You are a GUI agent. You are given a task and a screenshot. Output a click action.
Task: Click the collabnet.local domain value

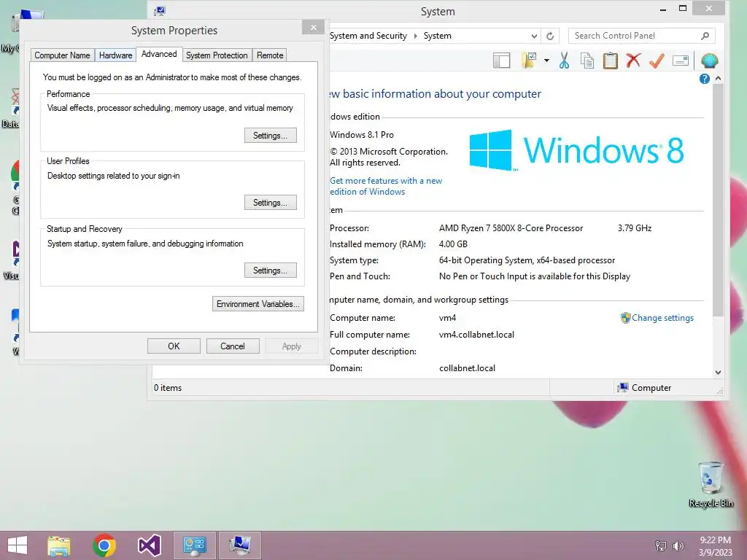click(467, 368)
